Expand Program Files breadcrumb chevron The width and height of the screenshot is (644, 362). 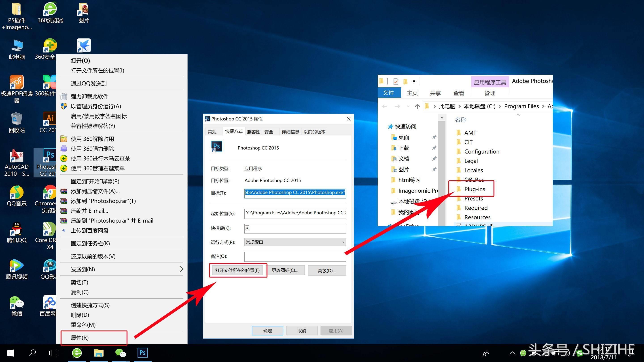[x=543, y=106]
